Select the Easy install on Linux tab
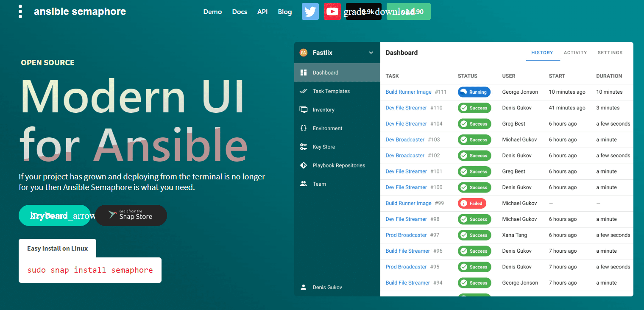 click(x=57, y=248)
